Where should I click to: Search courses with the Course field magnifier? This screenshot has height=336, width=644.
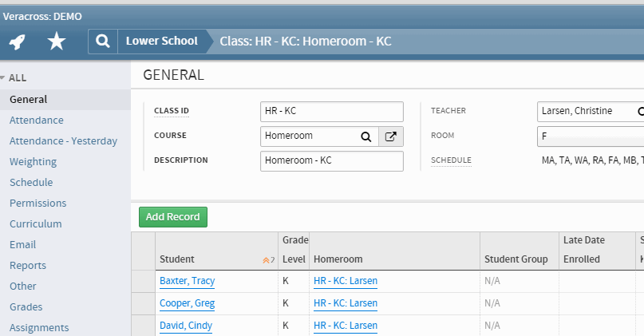click(365, 136)
